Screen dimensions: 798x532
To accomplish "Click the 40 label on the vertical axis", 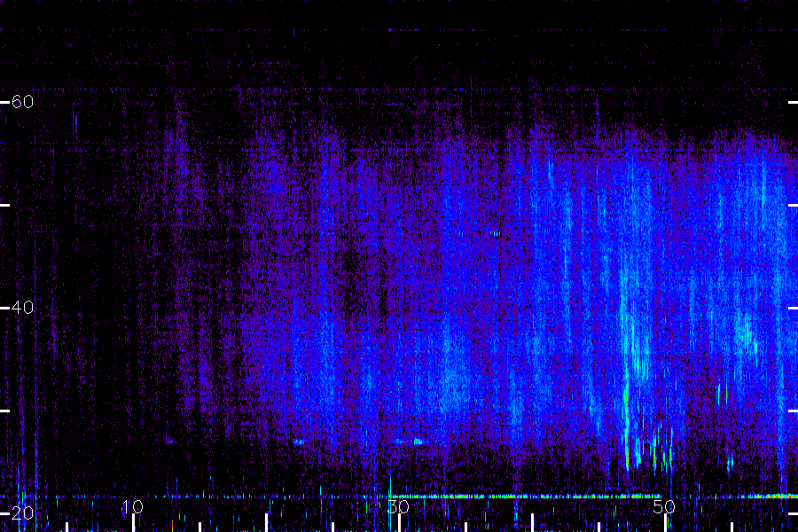I will pyautogui.click(x=22, y=308).
